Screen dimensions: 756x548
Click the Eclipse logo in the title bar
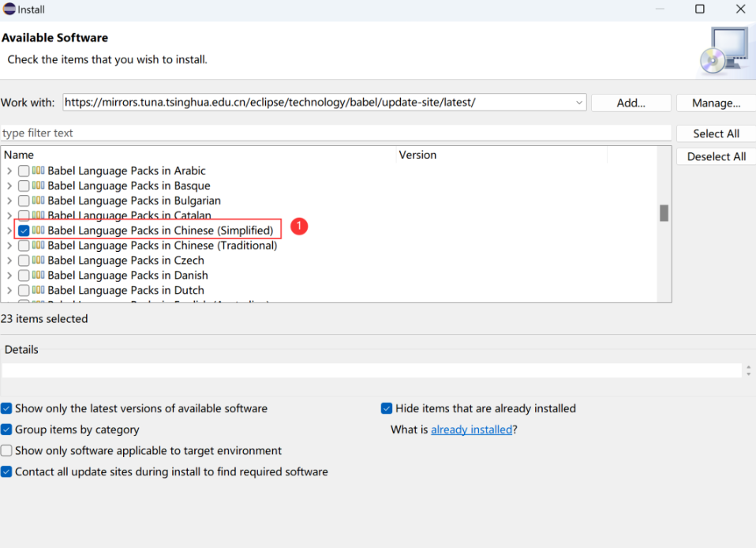coord(9,9)
